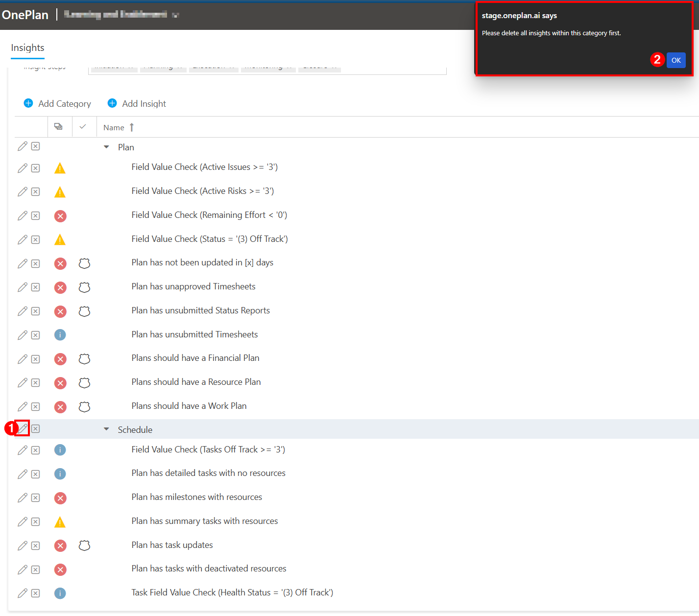Confirm the alert dialog with OK
This screenshot has height=616, width=699.
point(676,60)
